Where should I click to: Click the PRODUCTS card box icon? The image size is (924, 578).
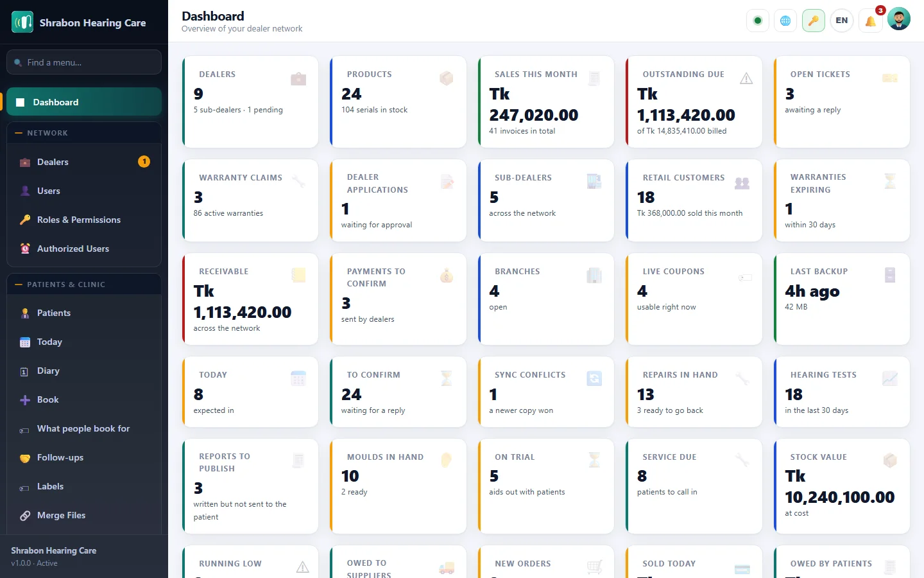447,78
